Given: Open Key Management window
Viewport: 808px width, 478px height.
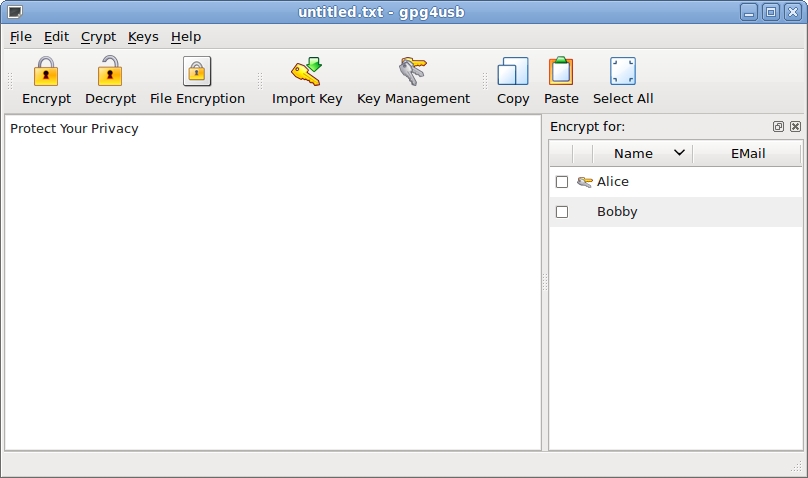Looking at the screenshot, I should tap(413, 81).
